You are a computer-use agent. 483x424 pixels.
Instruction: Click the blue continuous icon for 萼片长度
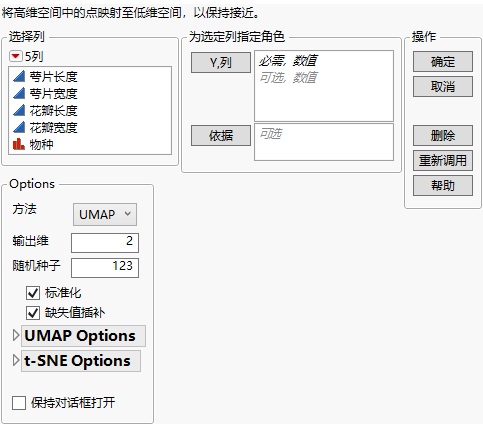click(x=19, y=76)
